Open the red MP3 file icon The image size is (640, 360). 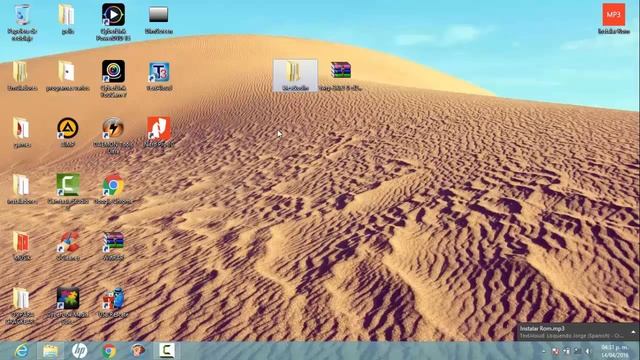(x=613, y=19)
